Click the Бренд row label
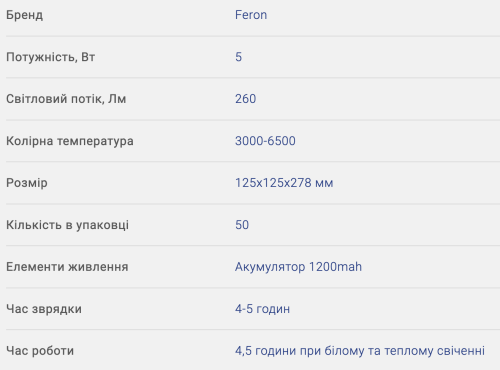 coord(25,15)
